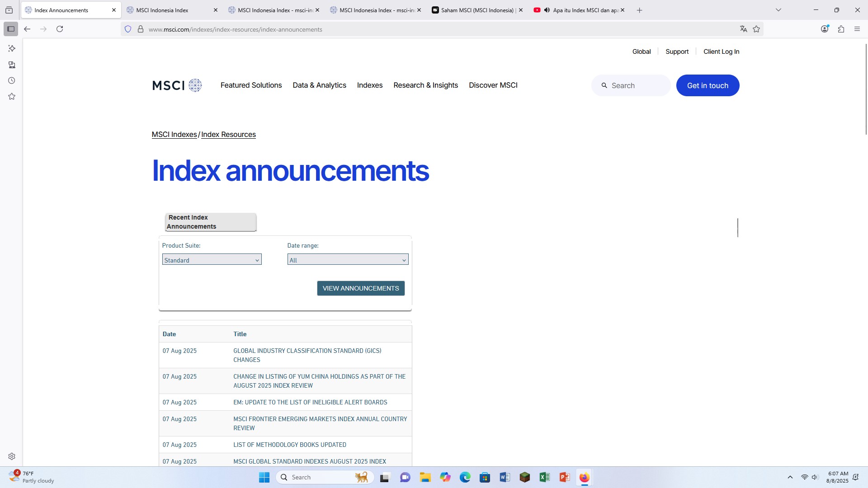Open YUM CHINA HOLDINGS listing announcement
Image resolution: width=868 pixels, height=488 pixels.
319,381
